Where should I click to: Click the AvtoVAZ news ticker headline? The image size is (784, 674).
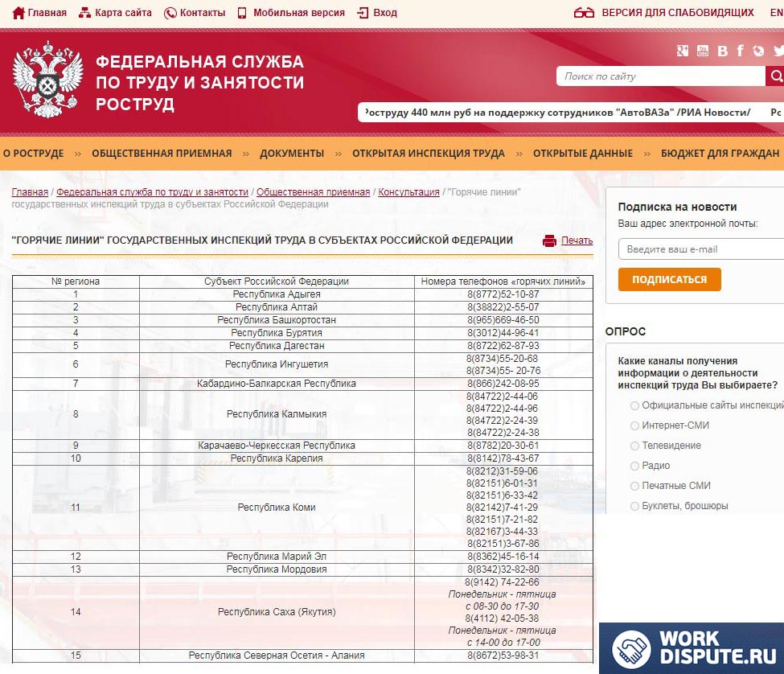click(557, 113)
